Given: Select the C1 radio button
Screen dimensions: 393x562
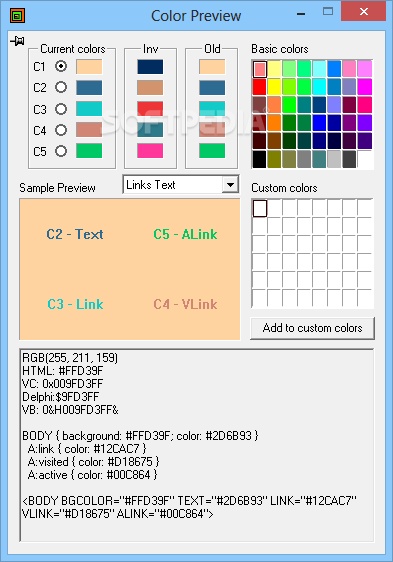Looking at the screenshot, I should [x=61, y=66].
